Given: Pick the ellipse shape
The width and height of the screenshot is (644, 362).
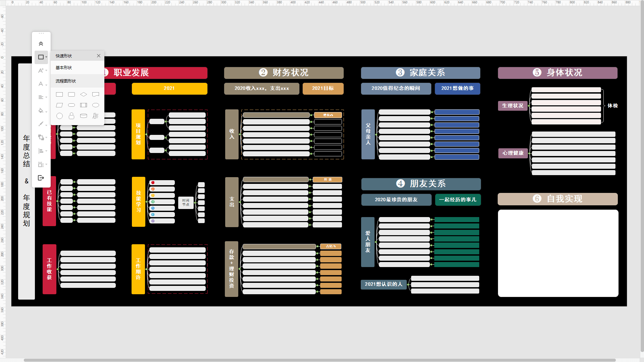Looking at the screenshot, I should coord(96,105).
